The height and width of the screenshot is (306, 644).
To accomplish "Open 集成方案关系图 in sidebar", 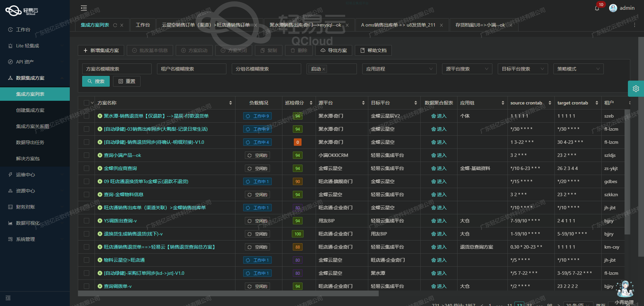I will [x=35, y=126].
